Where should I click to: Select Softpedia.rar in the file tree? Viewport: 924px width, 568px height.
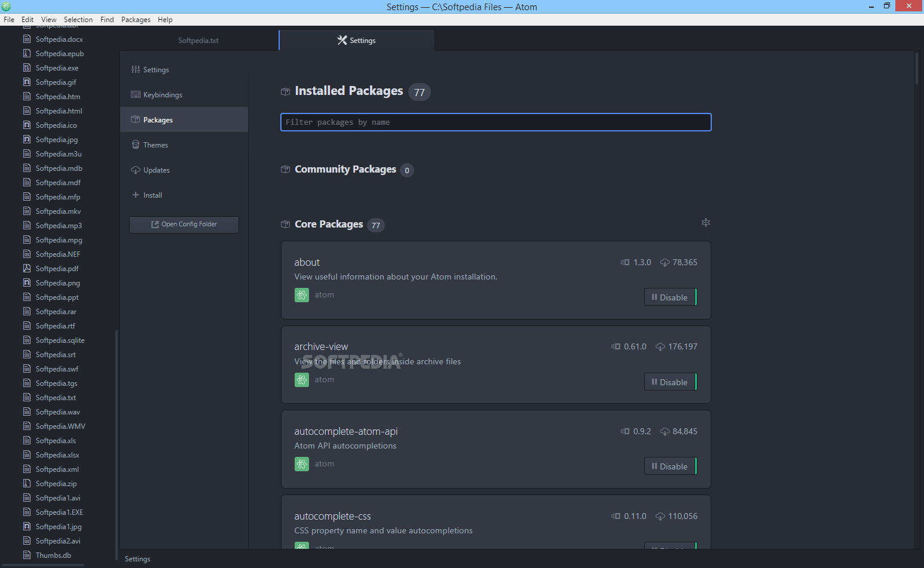click(56, 312)
